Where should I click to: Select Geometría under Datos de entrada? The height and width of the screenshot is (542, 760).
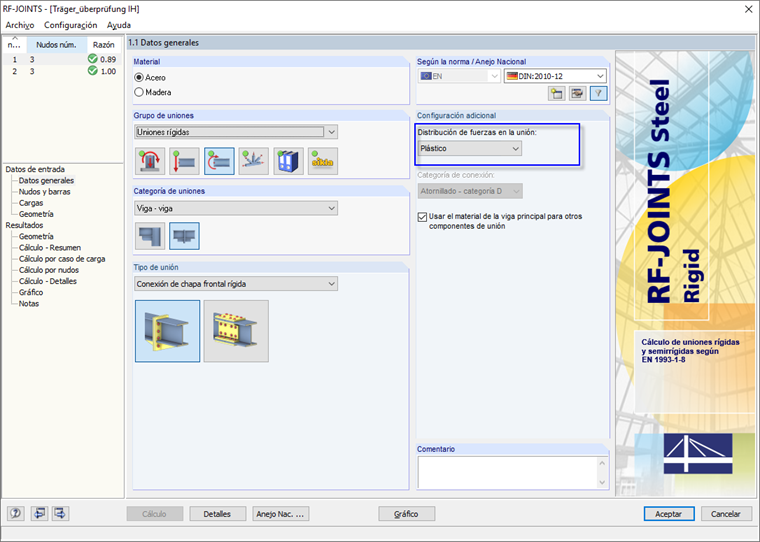click(x=36, y=214)
